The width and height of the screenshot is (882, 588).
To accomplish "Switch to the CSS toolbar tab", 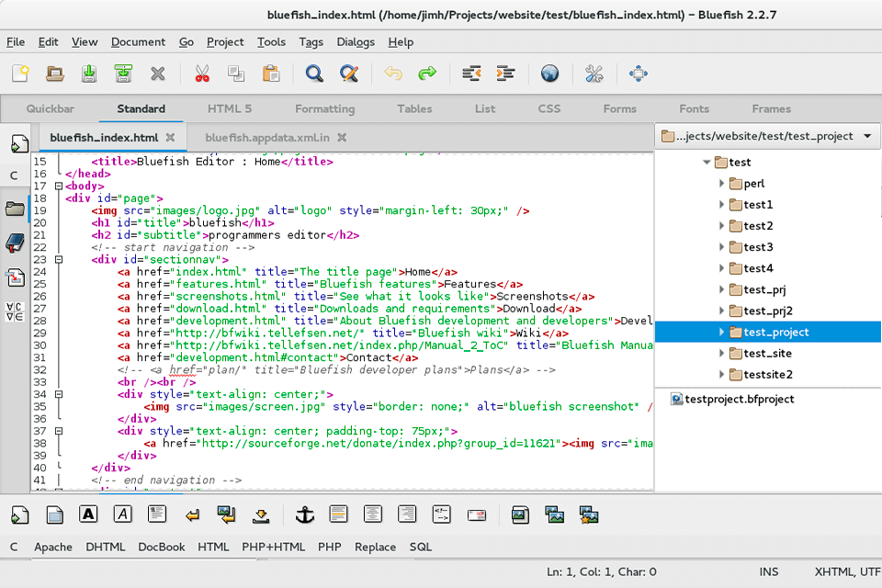I will tap(548, 108).
